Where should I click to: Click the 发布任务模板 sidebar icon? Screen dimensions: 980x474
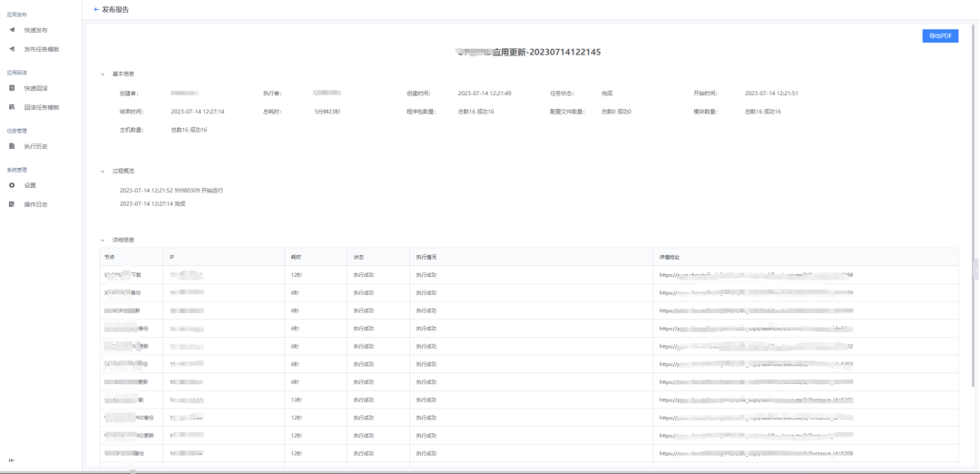point(12,49)
